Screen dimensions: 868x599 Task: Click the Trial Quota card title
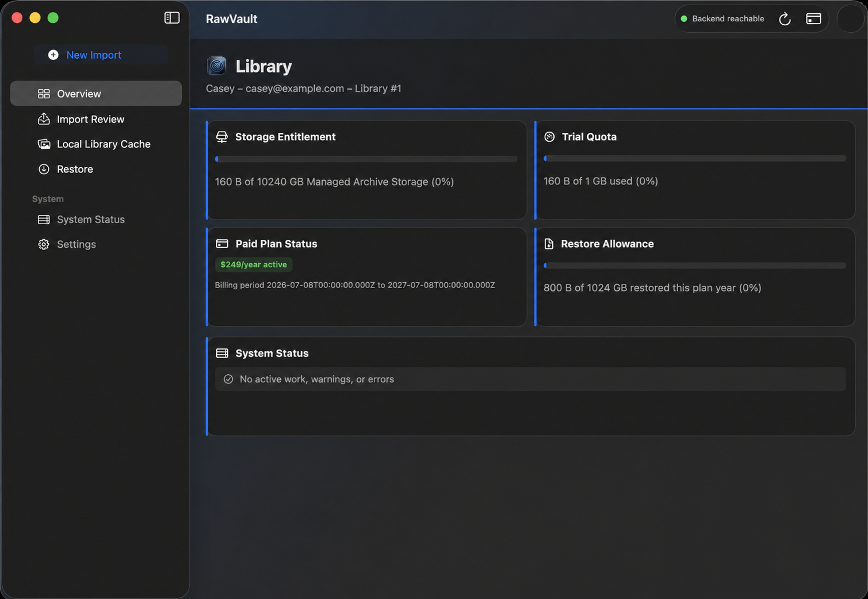[x=589, y=137]
